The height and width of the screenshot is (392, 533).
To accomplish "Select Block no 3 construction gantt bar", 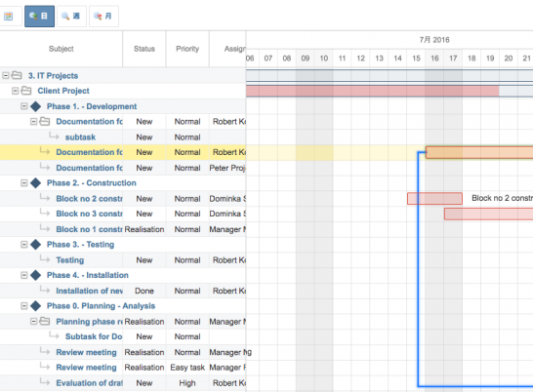I will pos(488,214).
